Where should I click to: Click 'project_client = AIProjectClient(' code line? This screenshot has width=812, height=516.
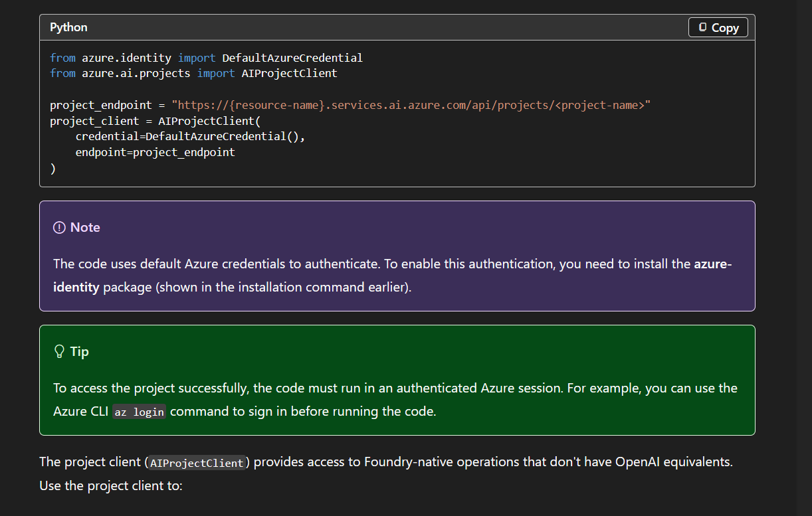(156, 121)
